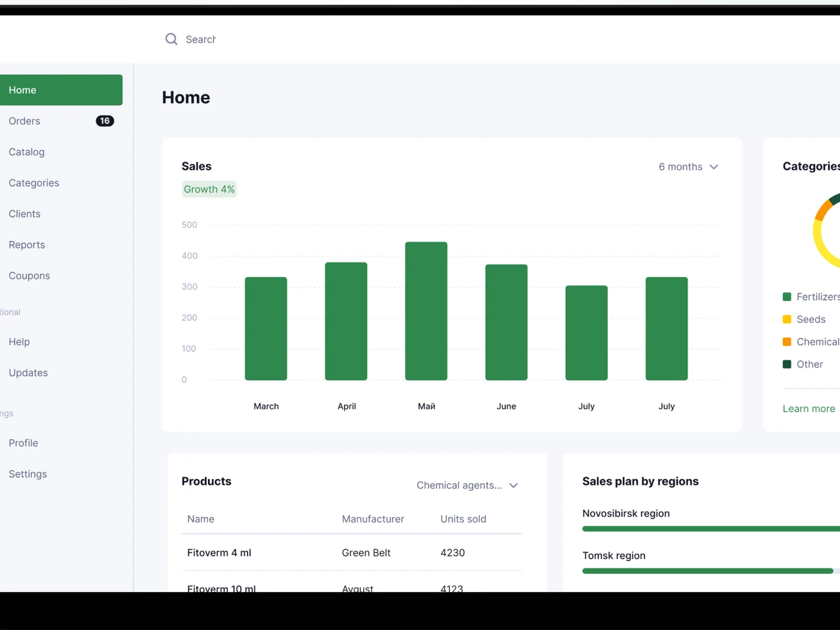Click the Growth 4% badge
Image resolution: width=840 pixels, height=630 pixels.
(209, 189)
